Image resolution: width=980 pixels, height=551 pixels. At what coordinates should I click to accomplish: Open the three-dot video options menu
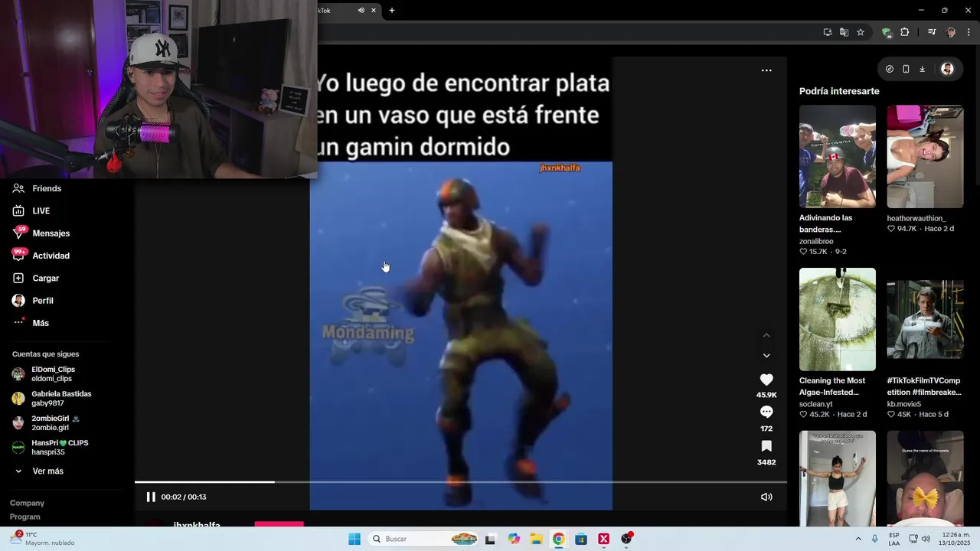(766, 70)
